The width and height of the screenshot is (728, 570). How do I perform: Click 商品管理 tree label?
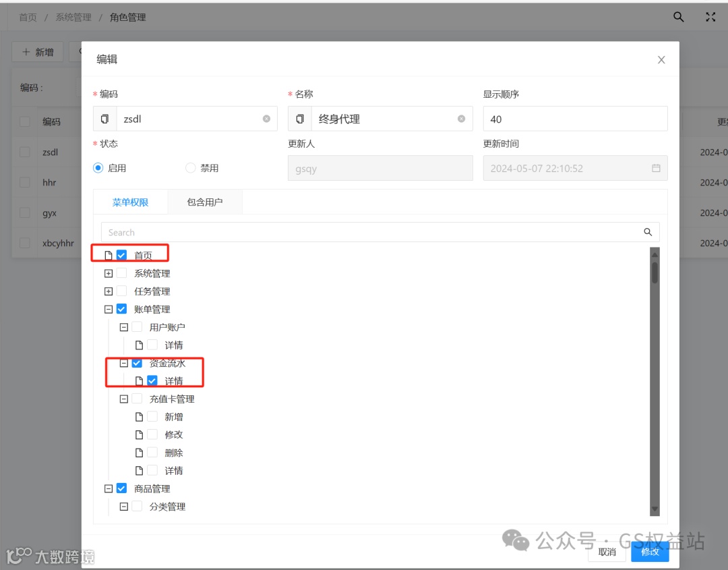pos(152,488)
